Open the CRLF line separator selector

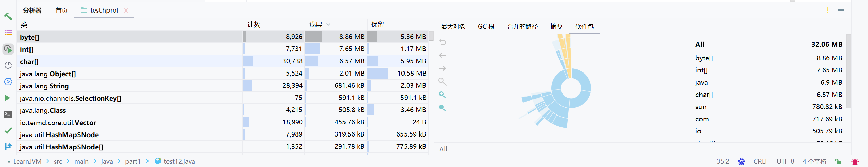761,162
